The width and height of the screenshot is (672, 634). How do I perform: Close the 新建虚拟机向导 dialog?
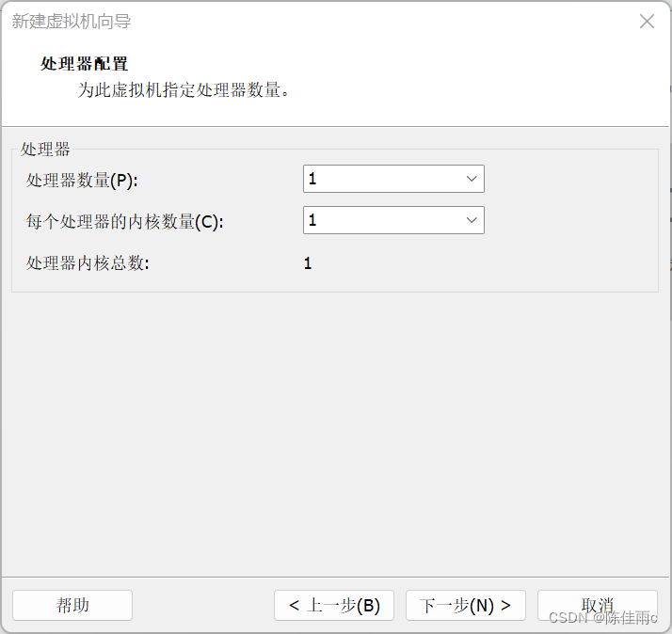pos(647,21)
